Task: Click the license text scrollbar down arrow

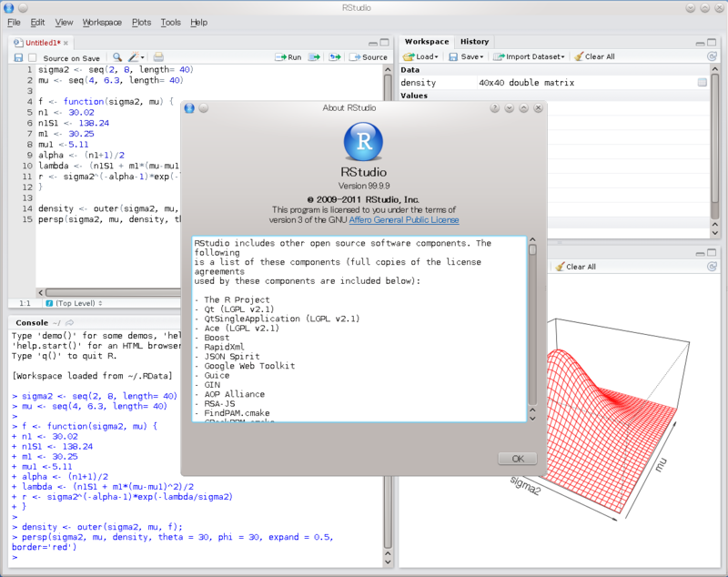Action: pos(532,419)
